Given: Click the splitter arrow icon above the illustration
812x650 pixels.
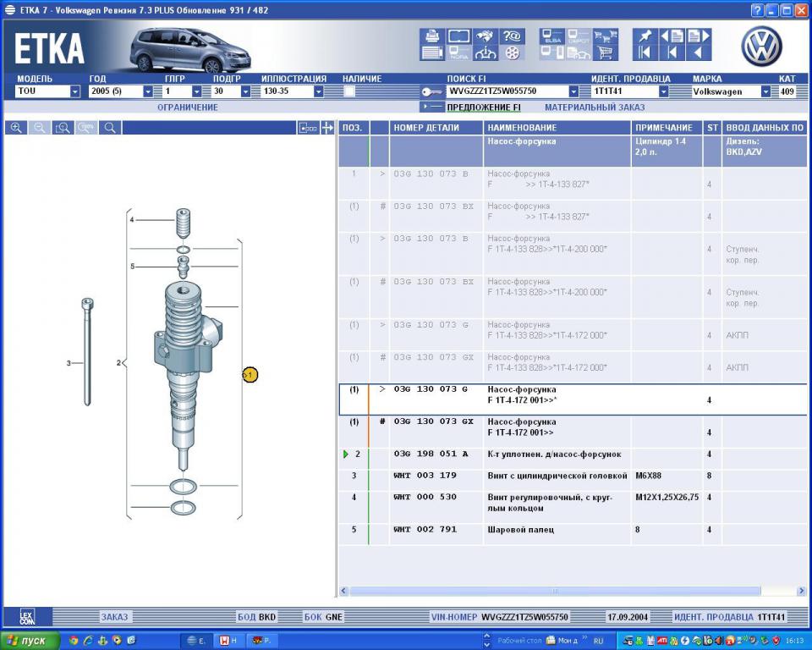Looking at the screenshot, I should (x=327, y=128).
